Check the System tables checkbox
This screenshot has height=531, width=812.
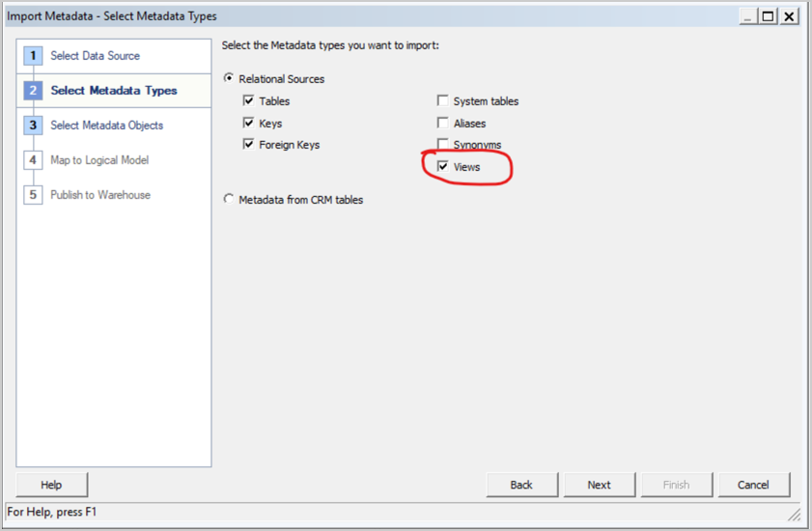point(443,101)
